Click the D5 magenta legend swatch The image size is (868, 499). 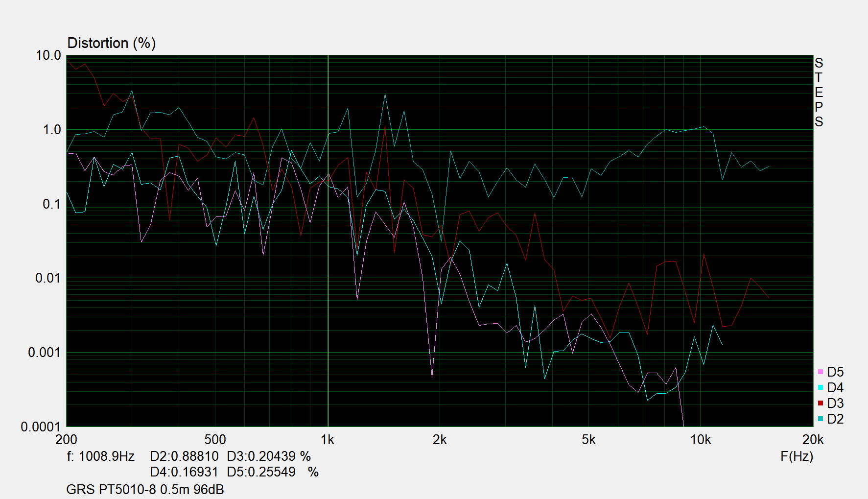[821, 372]
